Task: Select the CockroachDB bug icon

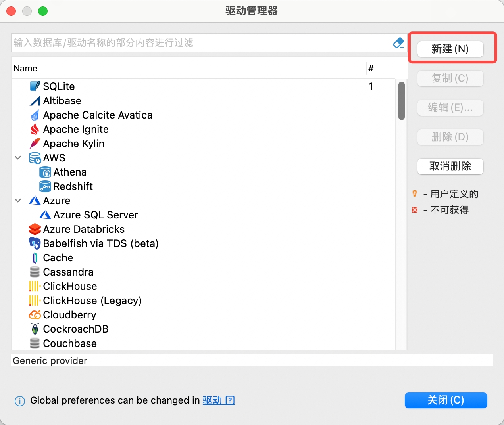Action: click(35, 329)
